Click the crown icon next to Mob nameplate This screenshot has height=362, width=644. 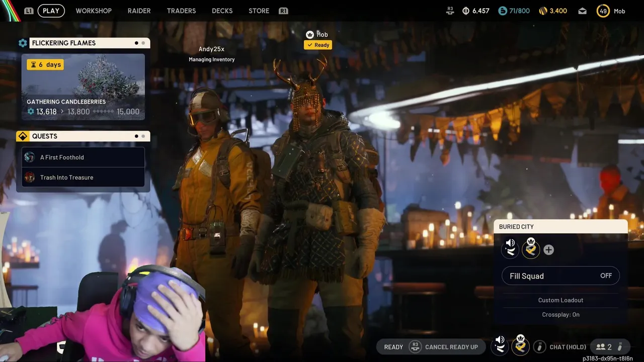(x=310, y=35)
